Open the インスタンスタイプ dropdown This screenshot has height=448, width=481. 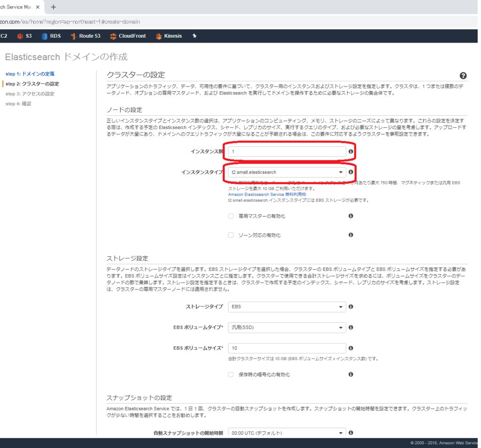[287, 172]
